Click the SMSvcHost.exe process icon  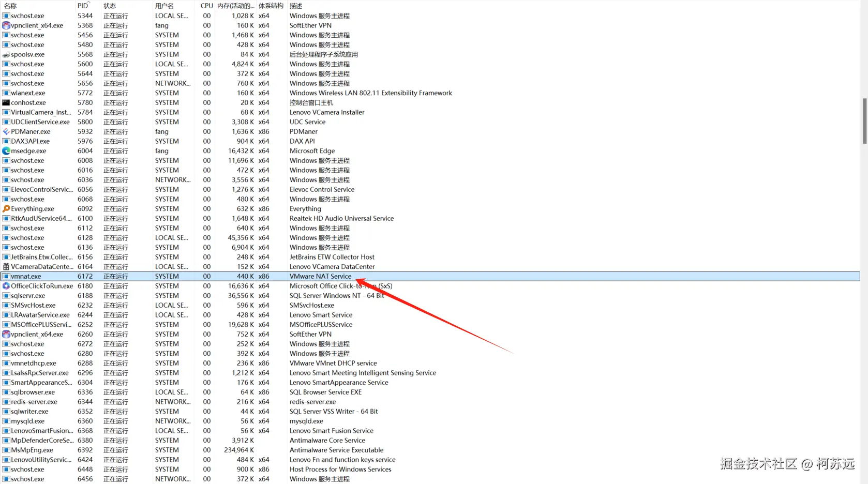[x=6, y=306]
